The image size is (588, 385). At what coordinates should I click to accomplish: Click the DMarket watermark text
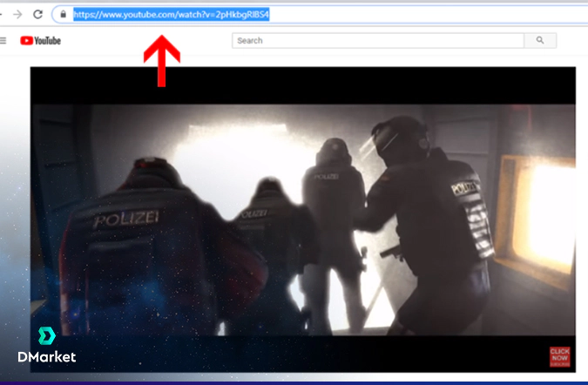click(47, 357)
